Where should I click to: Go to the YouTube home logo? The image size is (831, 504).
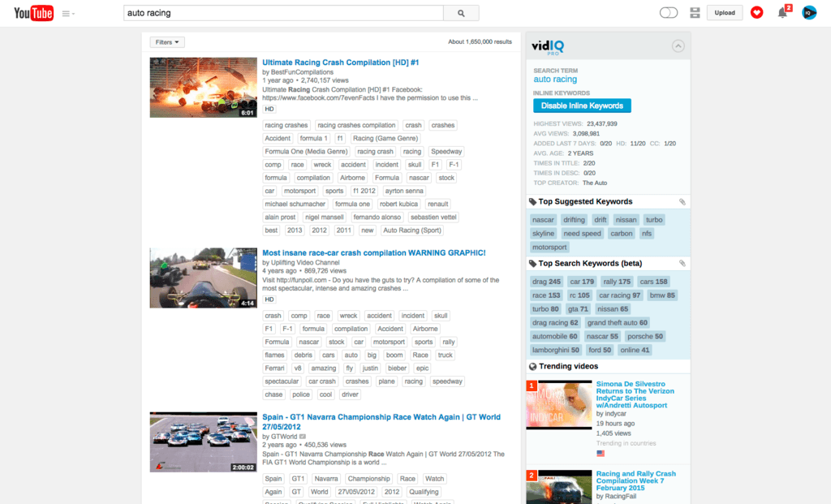(33, 13)
